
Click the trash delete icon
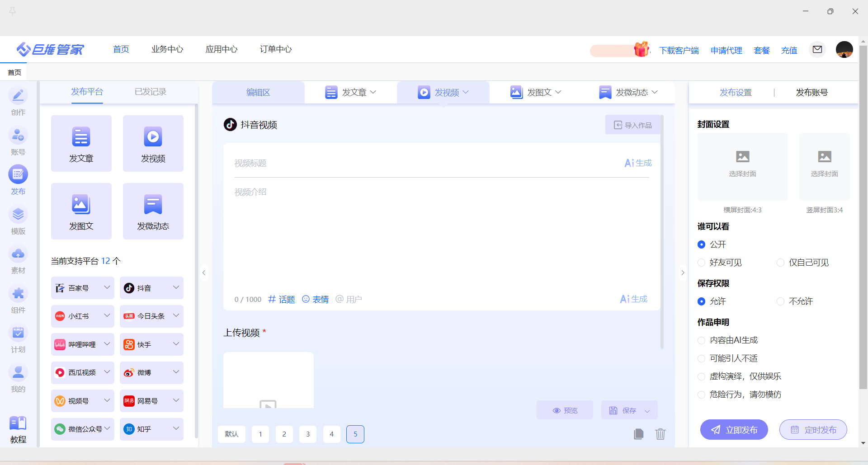660,434
